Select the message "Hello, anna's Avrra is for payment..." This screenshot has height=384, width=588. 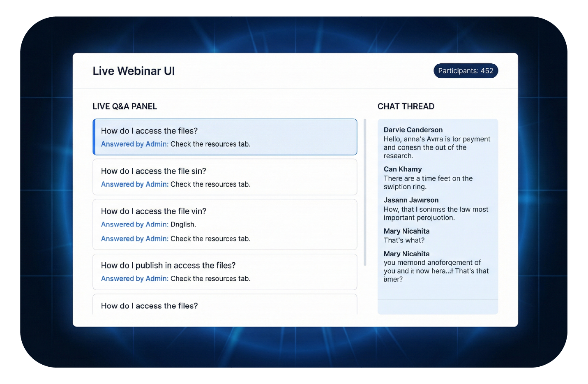(437, 148)
